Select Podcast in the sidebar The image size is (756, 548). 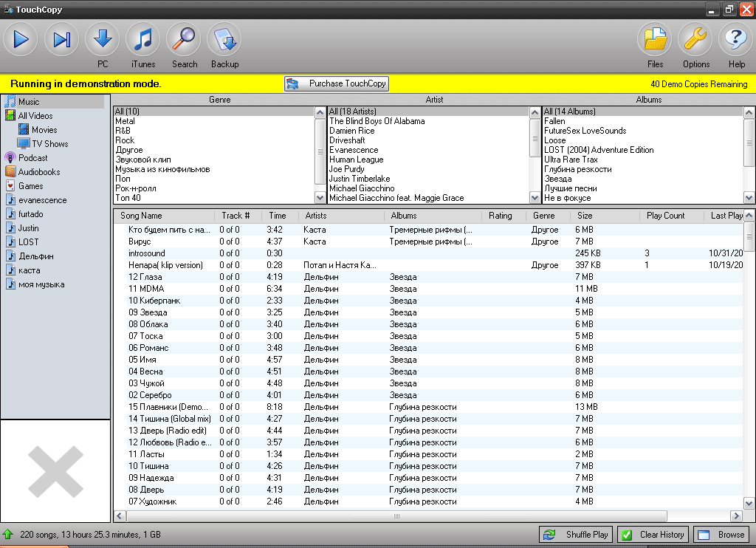(32, 158)
